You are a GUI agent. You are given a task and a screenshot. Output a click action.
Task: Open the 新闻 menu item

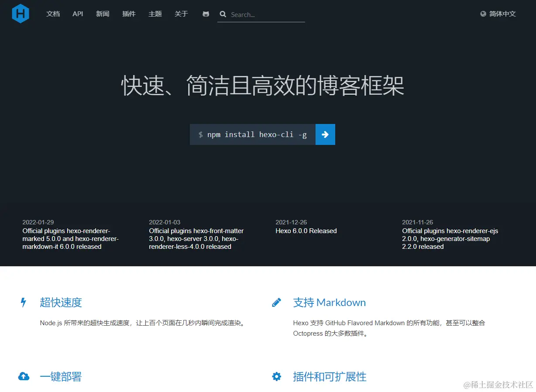(103, 14)
